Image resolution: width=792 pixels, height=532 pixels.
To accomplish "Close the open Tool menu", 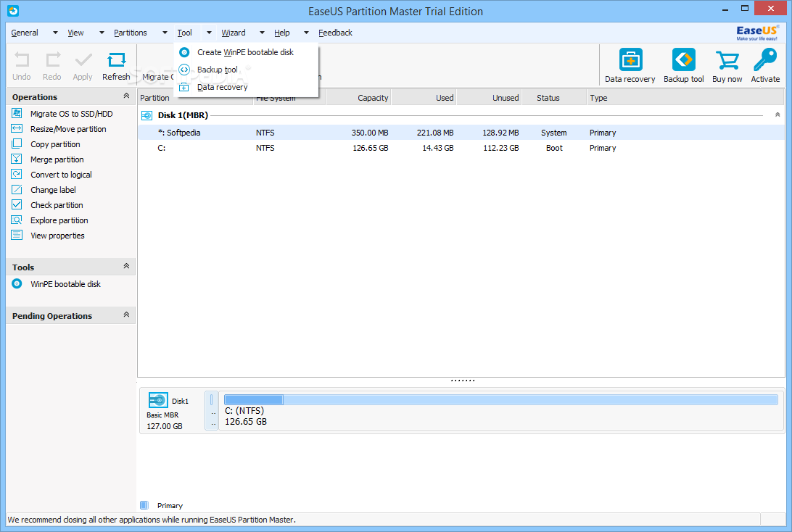I will [x=184, y=33].
